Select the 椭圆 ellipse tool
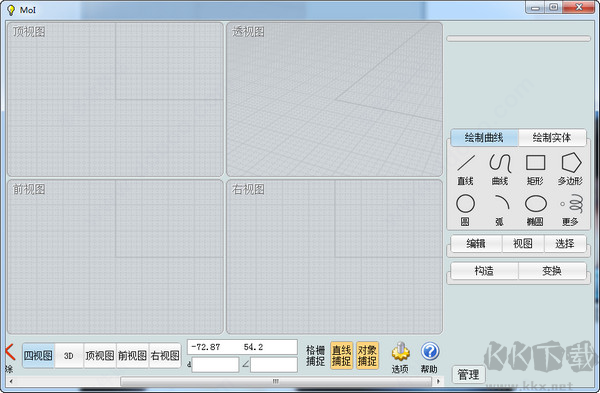The image size is (600, 393). tap(535, 210)
